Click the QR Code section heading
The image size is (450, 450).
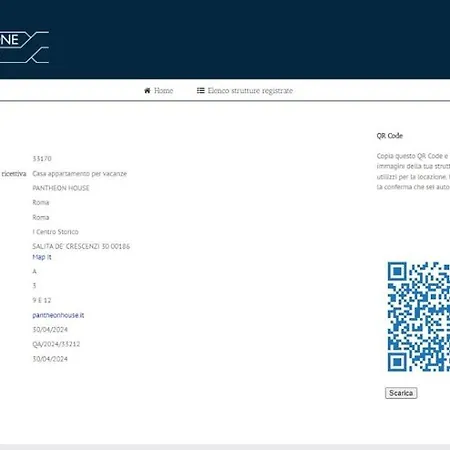390,136
